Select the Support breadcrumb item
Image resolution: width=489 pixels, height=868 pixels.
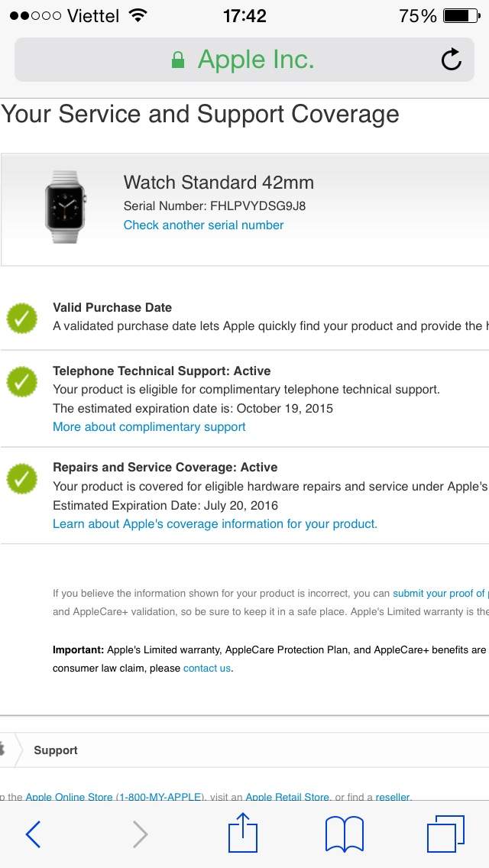click(x=55, y=750)
